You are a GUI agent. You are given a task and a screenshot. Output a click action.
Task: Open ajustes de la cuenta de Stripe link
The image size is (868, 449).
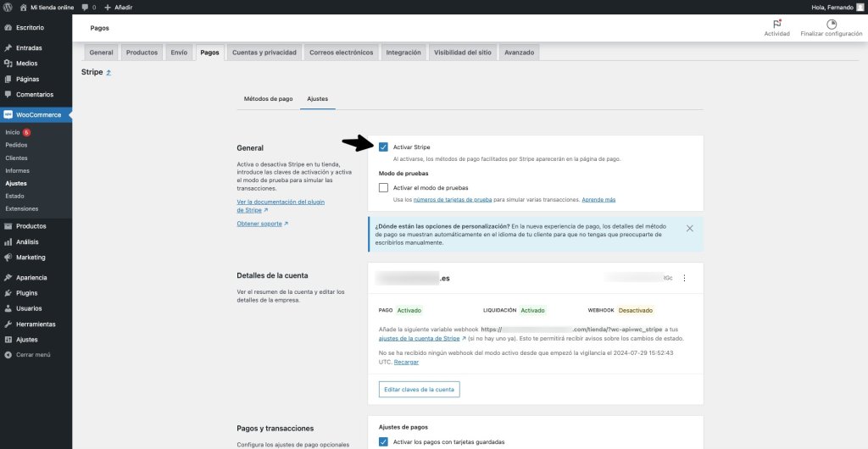422,338
